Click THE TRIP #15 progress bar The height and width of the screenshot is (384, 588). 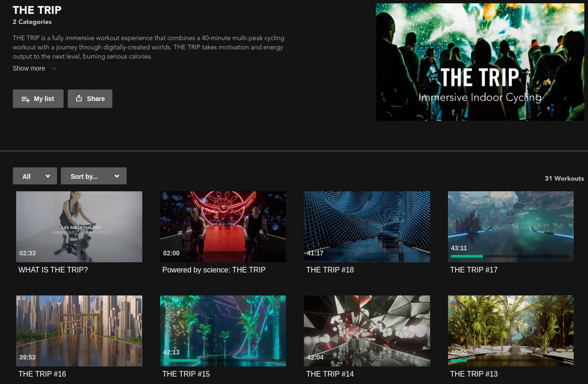pos(222,360)
